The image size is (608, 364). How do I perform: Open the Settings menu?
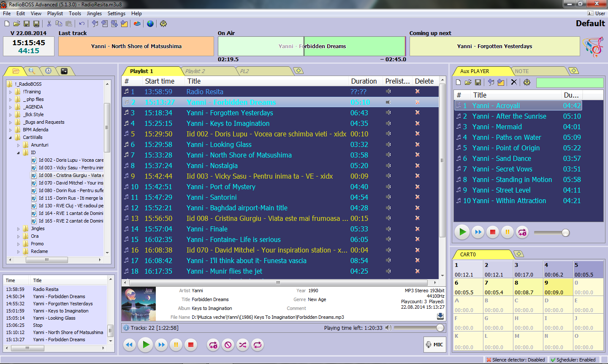(117, 14)
